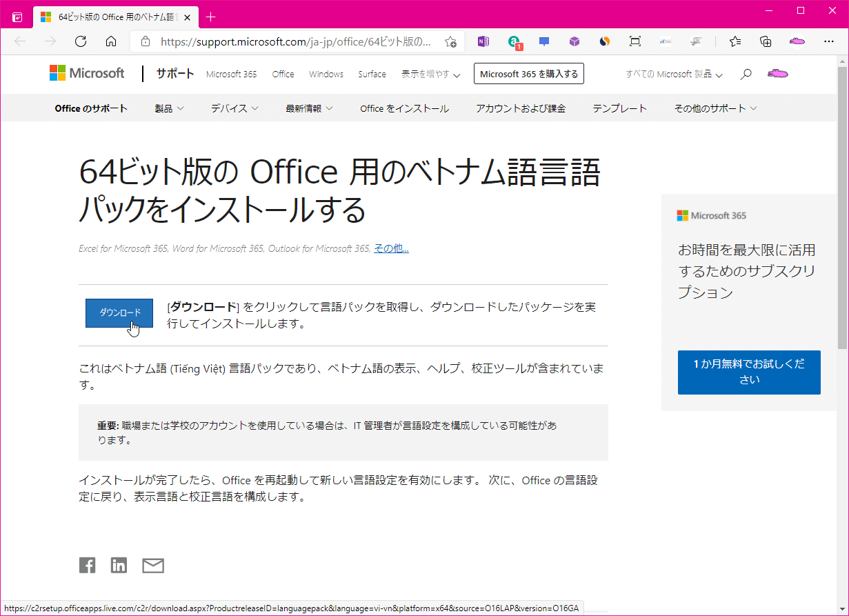Close the 64ビット版の Office tab
Image resolution: width=849 pixels, height=616 pixels.
[x=187, y=17]
